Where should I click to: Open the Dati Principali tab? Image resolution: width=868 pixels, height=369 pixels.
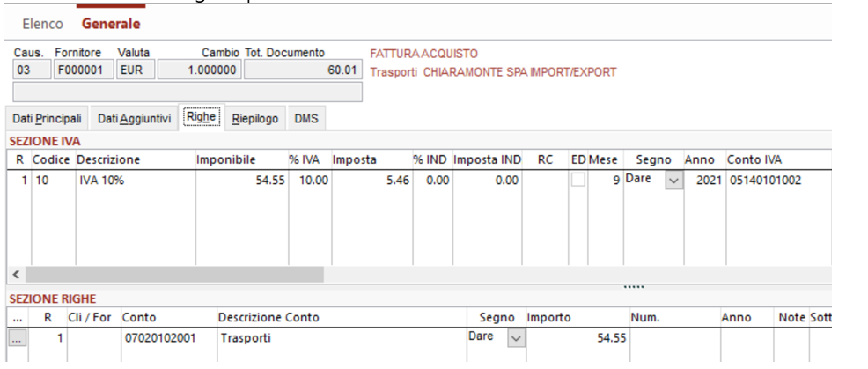(x=47, y=119)
